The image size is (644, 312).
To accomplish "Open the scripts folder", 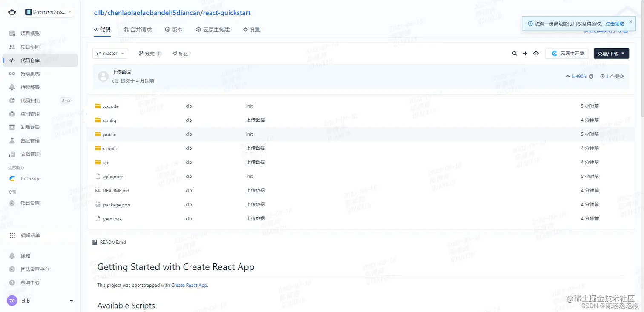I will click(110, 149).
